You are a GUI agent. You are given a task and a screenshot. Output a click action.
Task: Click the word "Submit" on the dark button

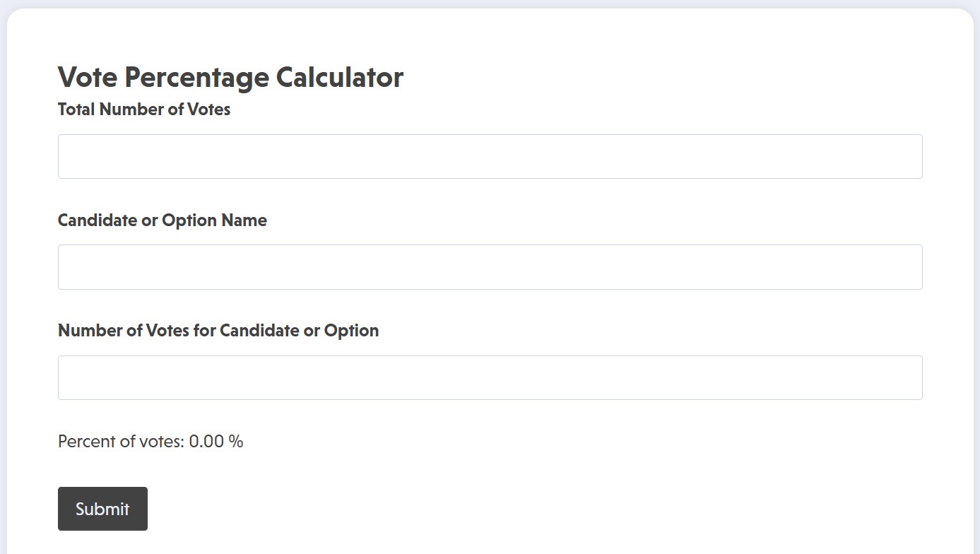point(102,509)
